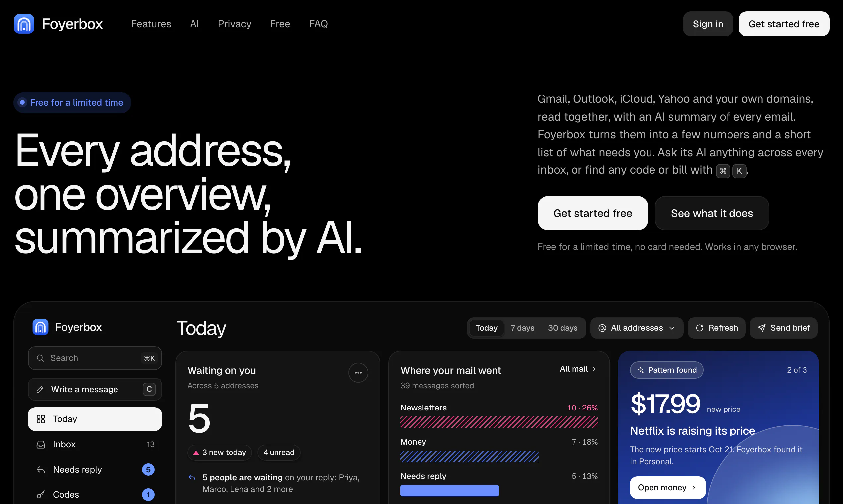Click the Free for a limited time badge
Screen dimensions: 843x504
pyautogui.click(x=72, y=102)
